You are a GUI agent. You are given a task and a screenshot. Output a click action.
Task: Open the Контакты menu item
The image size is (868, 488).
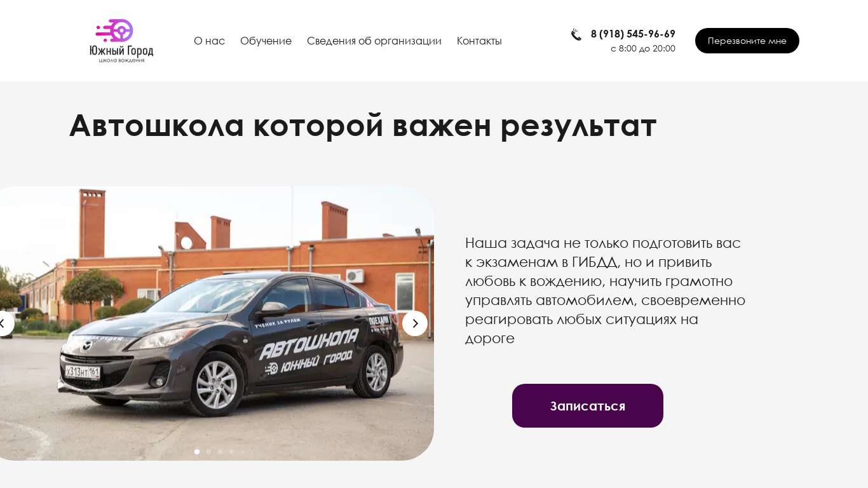click(x=479, y=41)
